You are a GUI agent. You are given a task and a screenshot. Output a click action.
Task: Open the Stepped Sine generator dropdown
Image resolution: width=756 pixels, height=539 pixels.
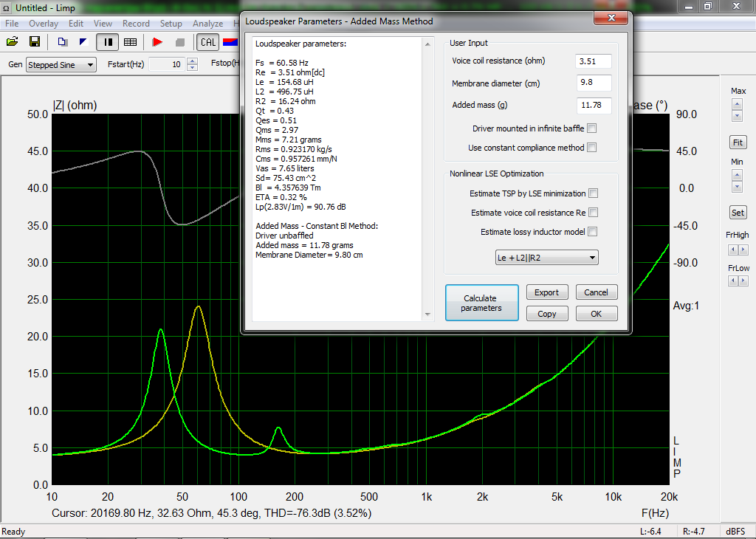tap(61, 64)
